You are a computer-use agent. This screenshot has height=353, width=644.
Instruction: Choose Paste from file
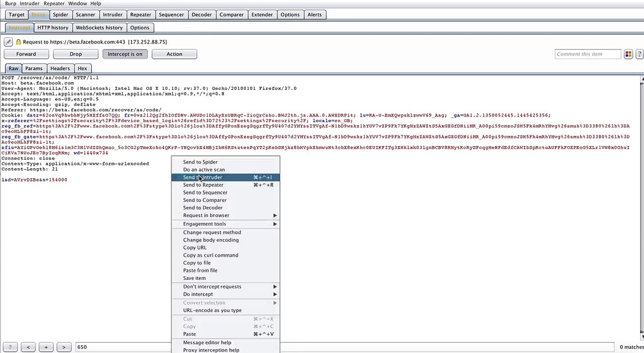click(225, 271)
